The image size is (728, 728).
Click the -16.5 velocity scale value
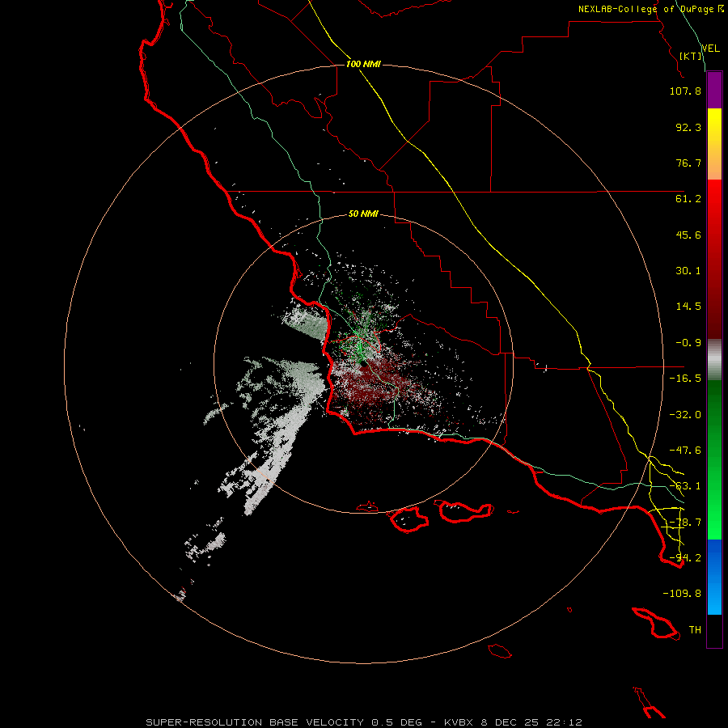[x=685, y=379]
